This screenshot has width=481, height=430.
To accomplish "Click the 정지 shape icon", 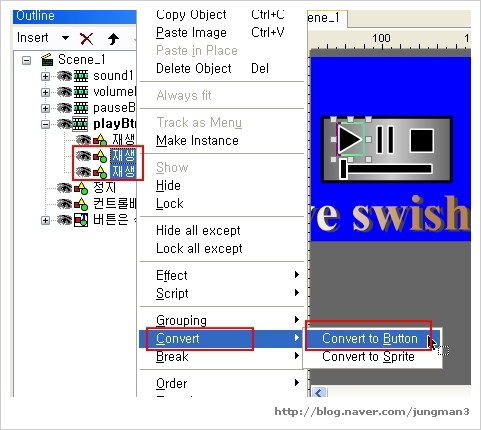I will click(81, 188).
